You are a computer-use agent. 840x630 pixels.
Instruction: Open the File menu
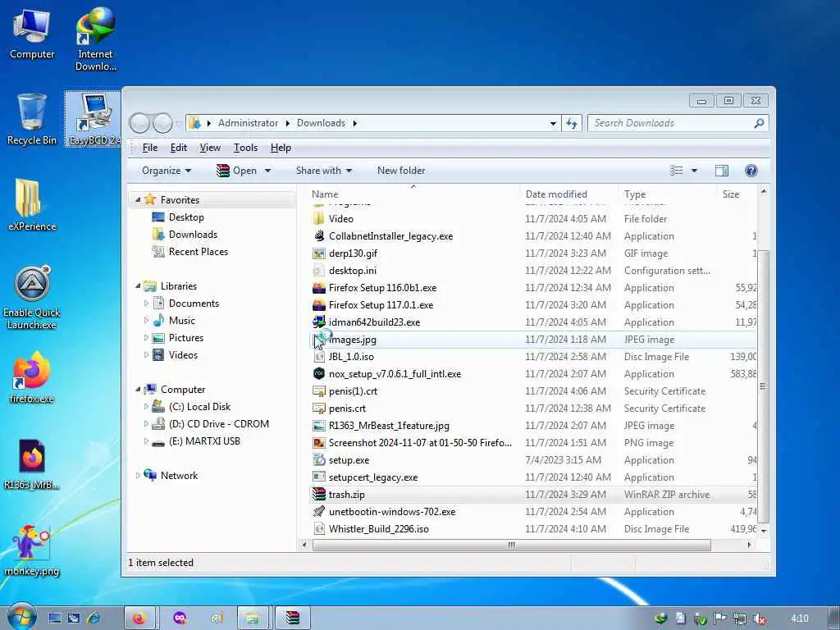[x=150, y=148]
